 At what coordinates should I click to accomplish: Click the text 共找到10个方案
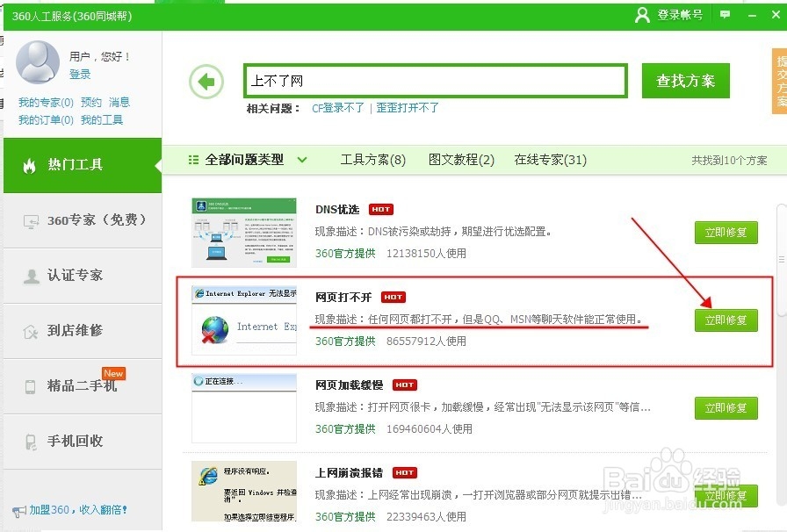[x=729, y=160]
